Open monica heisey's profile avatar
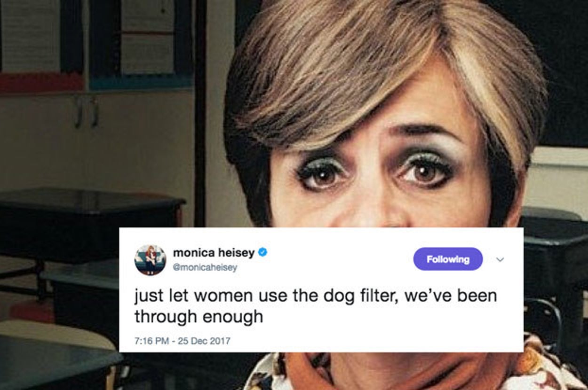 150,260
